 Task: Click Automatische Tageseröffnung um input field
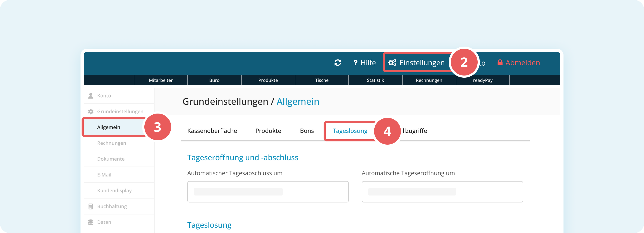coord(442,192)
